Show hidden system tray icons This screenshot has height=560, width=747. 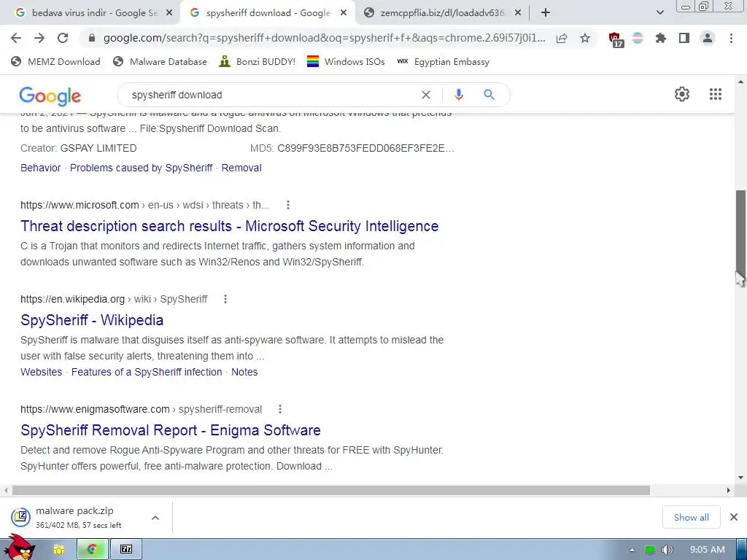[x=632, y=550]
